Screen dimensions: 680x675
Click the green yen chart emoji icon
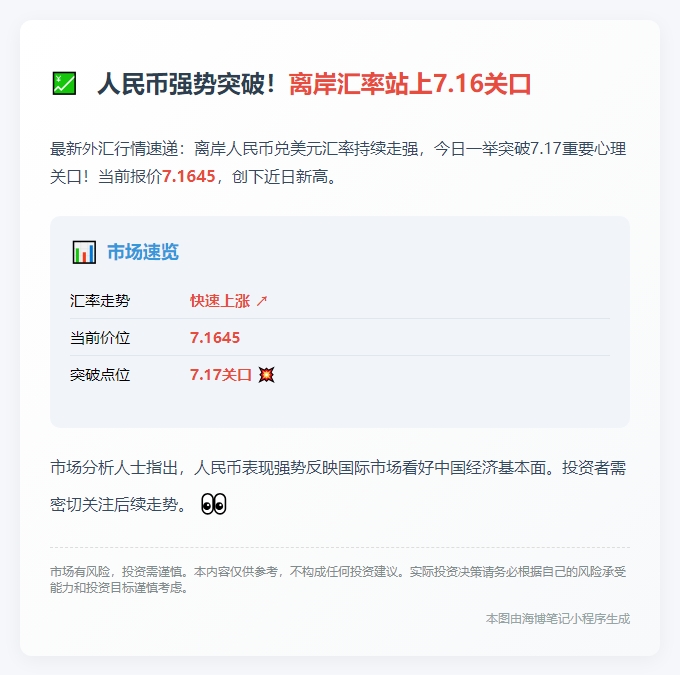coord(64,83)
